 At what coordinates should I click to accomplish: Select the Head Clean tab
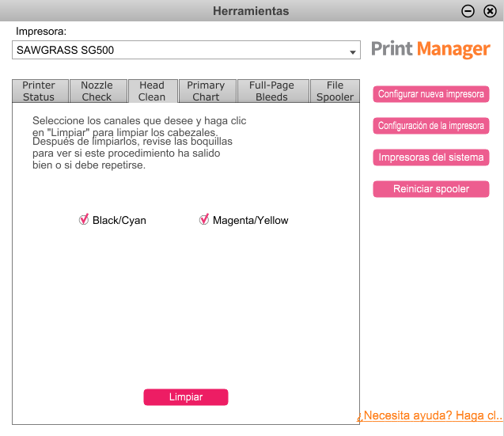point(152,91)
